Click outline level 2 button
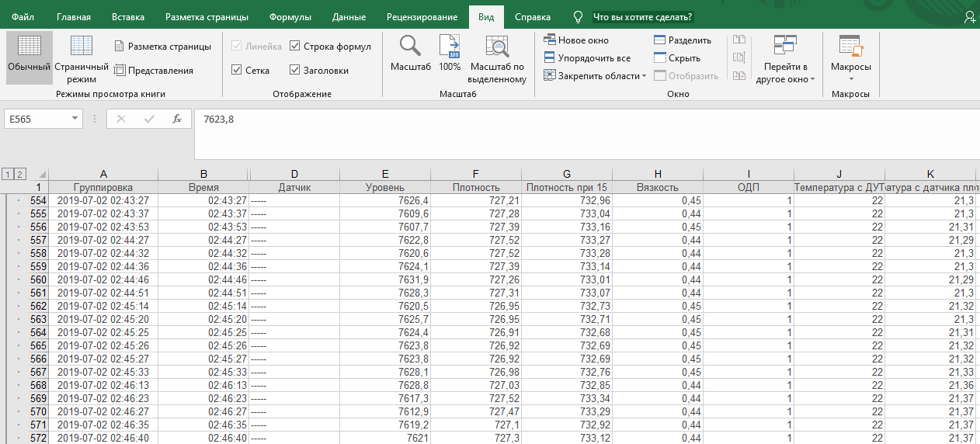The width and height of the screenshot is (980, 444). (x=21, y=174)
